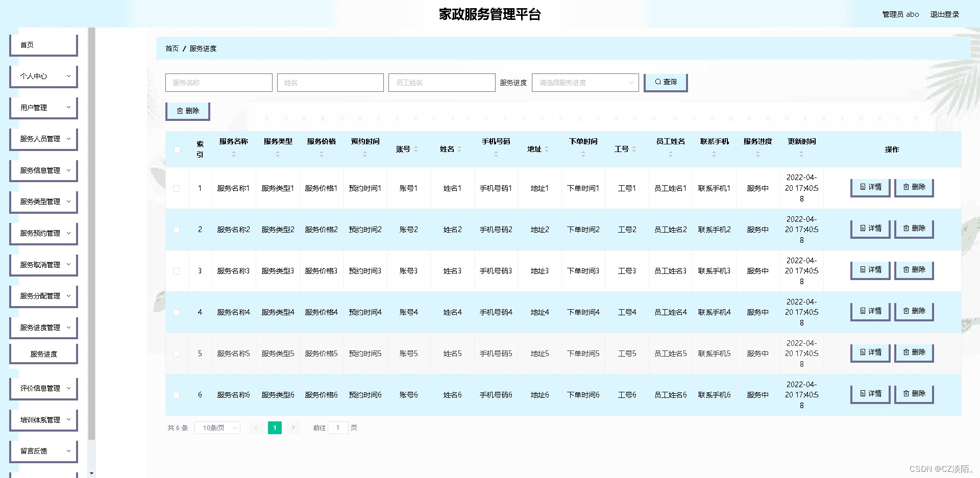Open 首页 in the sidebar
This screenshot has width=980, height=478.
pyautogui.click(x=43, y=45)
